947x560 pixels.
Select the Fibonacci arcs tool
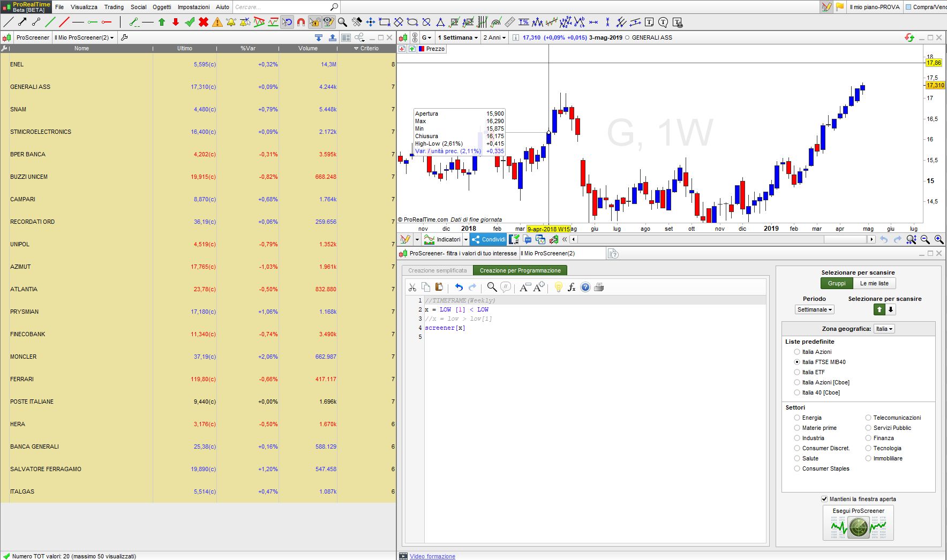click(496, 22)
